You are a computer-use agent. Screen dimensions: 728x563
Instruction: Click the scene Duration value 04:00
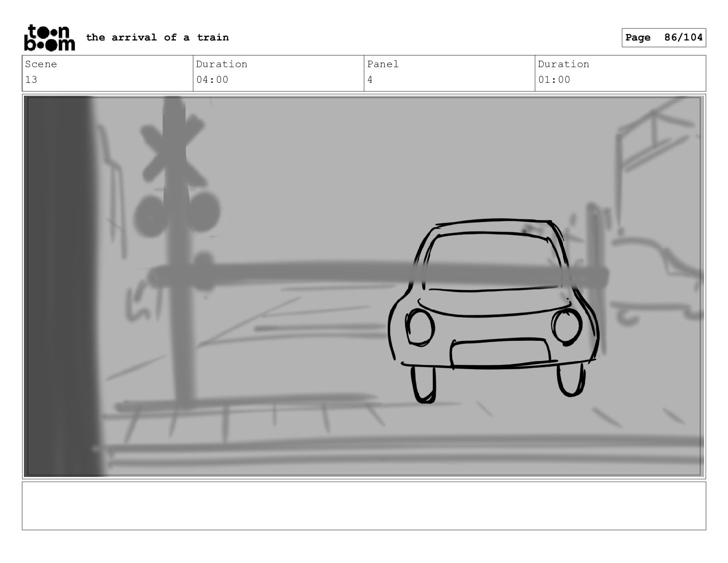tap(212, 80)
